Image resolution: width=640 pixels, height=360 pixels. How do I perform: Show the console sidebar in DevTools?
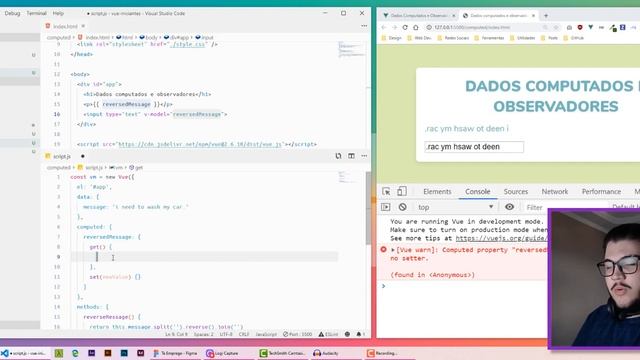(x=386, y=207)
